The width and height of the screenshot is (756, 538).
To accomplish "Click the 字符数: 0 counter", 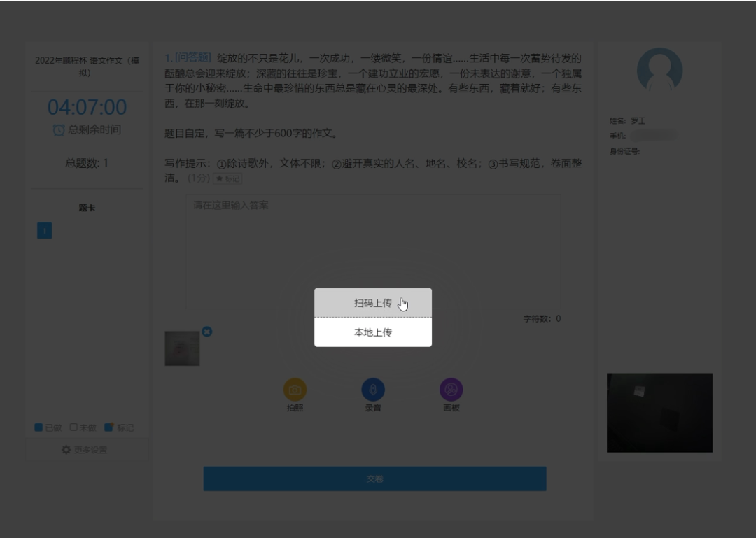I will click(542, 318).
